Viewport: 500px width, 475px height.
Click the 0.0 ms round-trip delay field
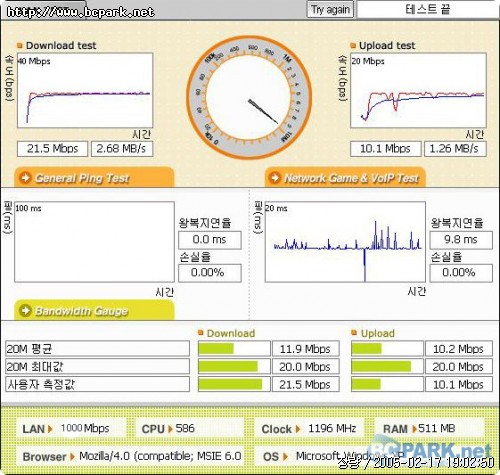coord(210,240)
